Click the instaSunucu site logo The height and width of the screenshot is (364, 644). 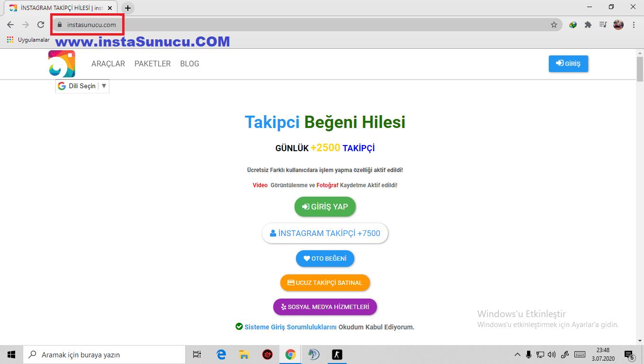(x=62, y=64)
